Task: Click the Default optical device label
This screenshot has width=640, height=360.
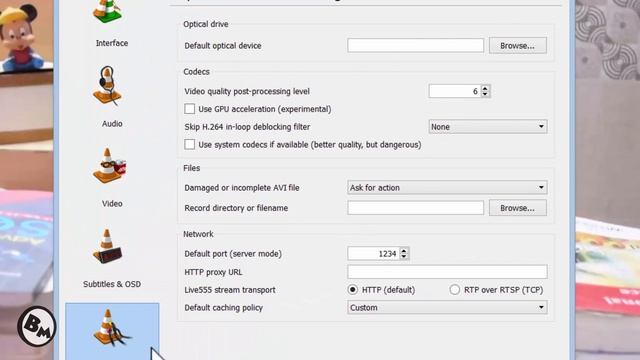Action: 223,45
